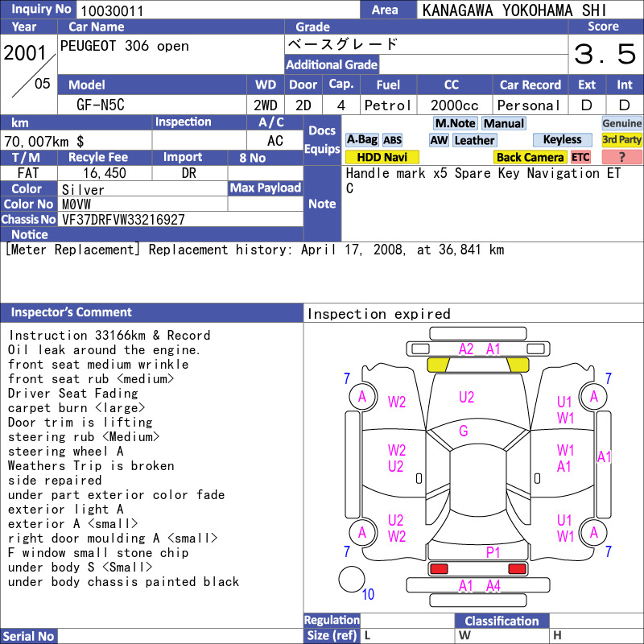Click the Chassis No value field
The width and height of the screenshot is (644, 644).
(180, 219)
